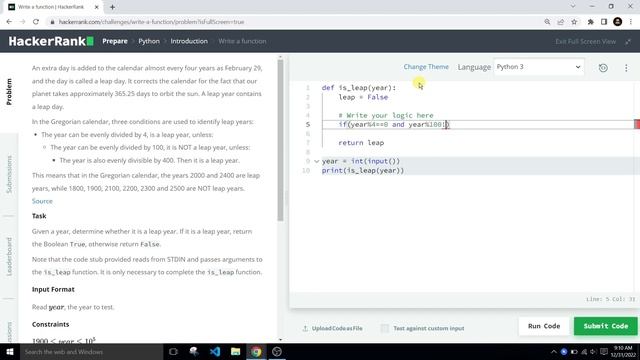Viewport: 640px width, 360px height.
Task: Click browser back arrow
Action: pos(9,22)
